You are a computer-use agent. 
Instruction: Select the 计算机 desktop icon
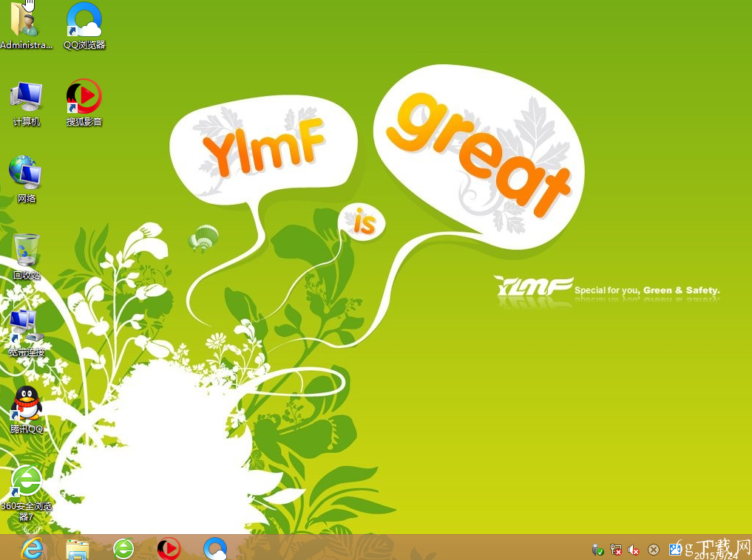tap(27, 103)
